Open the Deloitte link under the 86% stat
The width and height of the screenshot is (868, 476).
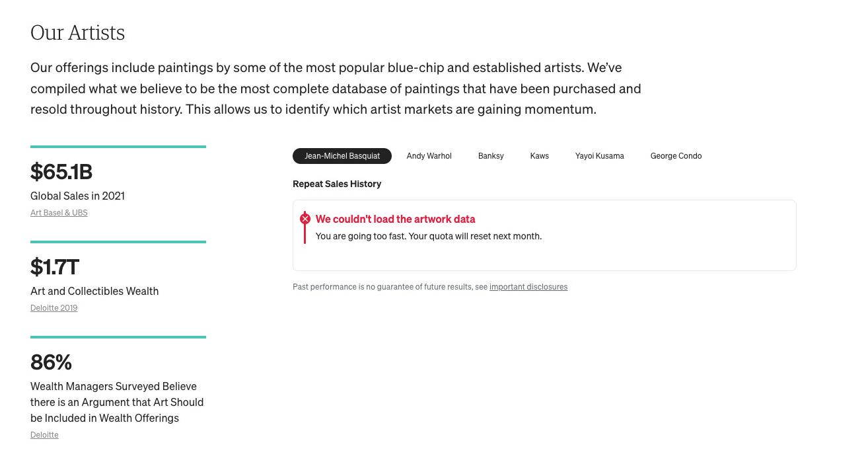point(44,435)
